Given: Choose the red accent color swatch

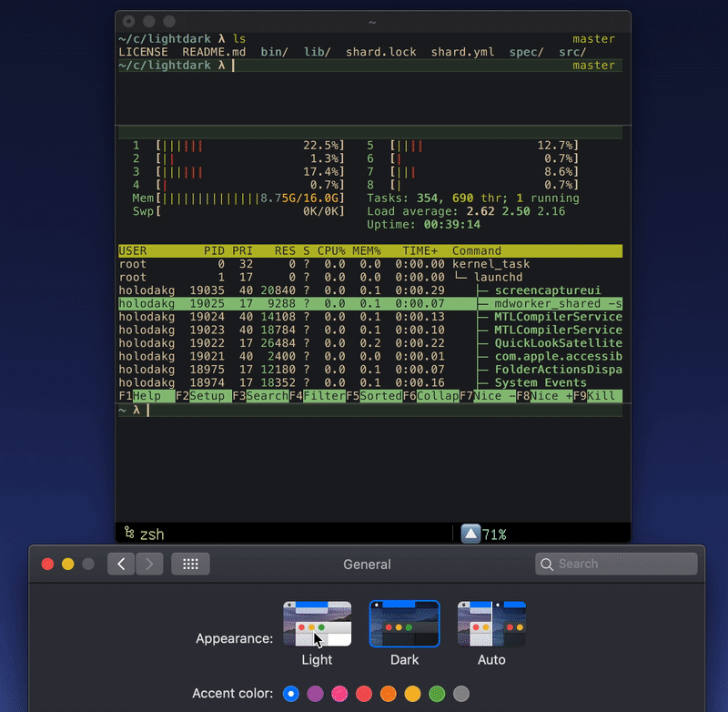Looking at the screenshot, I should [x=364, y=694].
